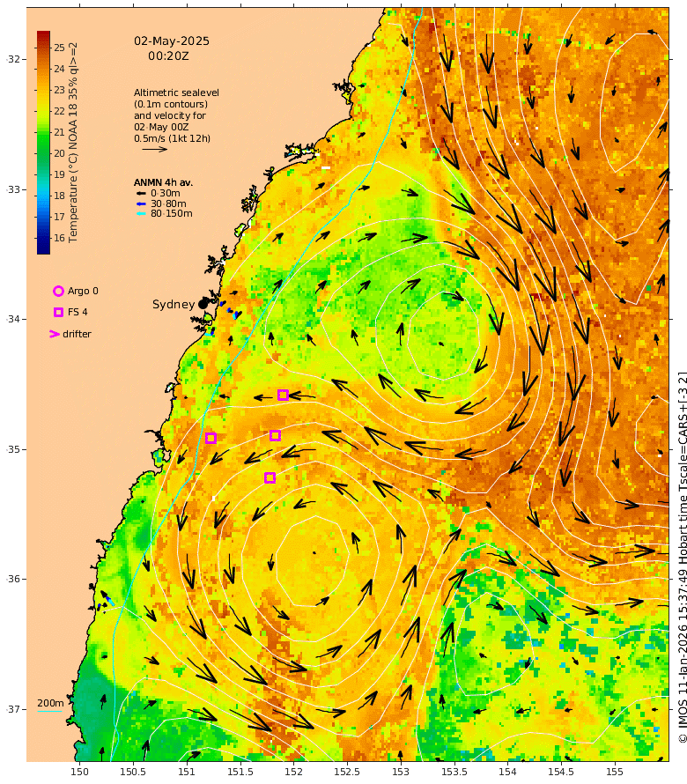Click the vertical Temperature (°C) NOAA axis title
Screen dimensions: 687x784
pos(73,143)
